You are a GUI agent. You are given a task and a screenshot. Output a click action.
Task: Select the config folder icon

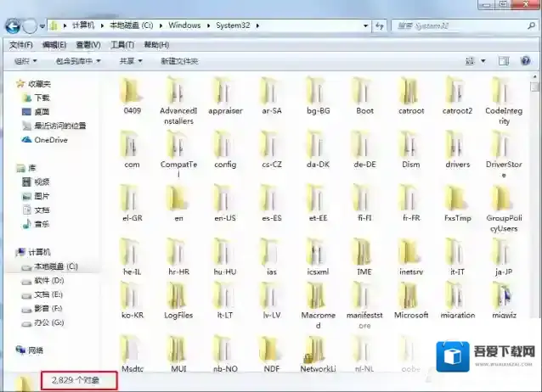(224, 144)
